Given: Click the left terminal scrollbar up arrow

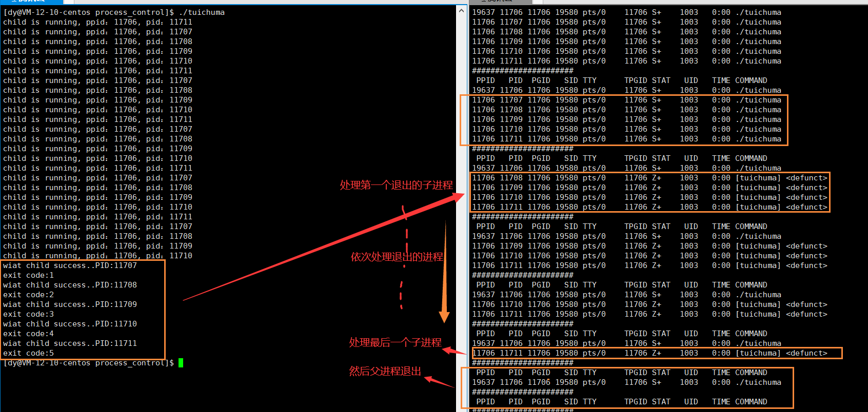Looking at the screenshot, I should point(461,10).
